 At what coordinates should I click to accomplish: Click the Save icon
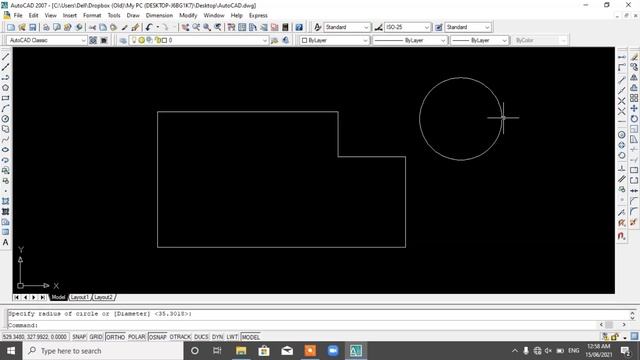pyautogui.click(x=33, y=27)
